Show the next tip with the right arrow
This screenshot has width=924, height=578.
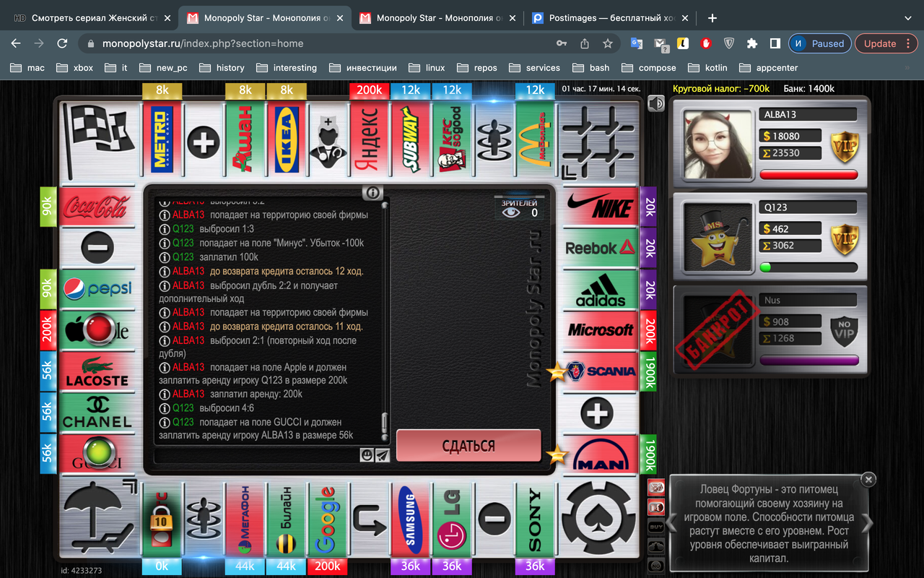(868, 523)
